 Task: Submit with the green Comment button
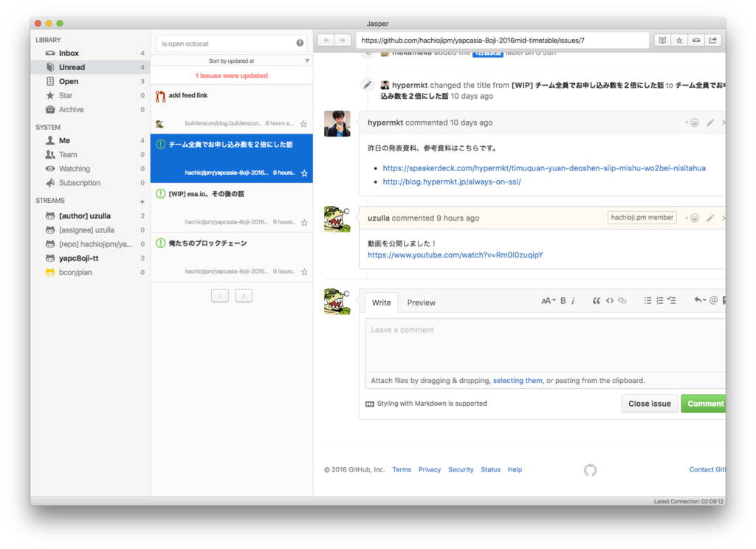tap(704, 404)
